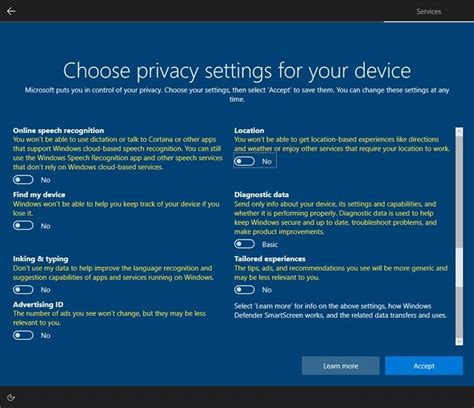
Task: Toggle Find my device switch
Action: [23, 226]
